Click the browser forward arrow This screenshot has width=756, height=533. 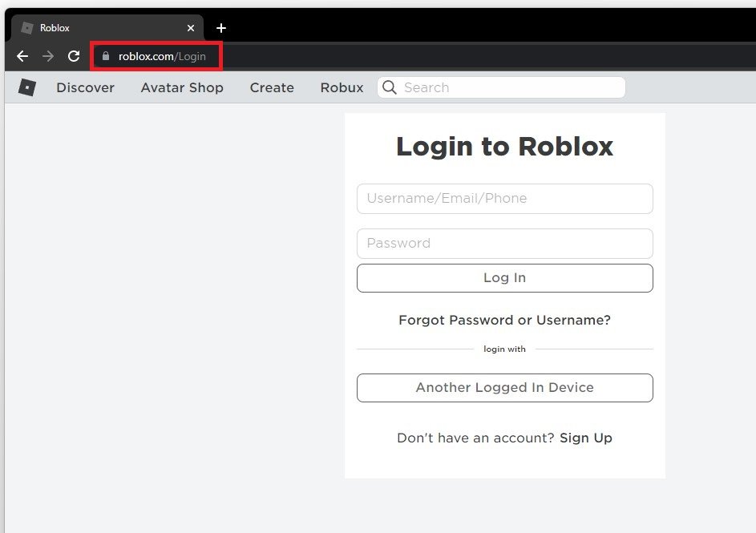coord(48,56)
